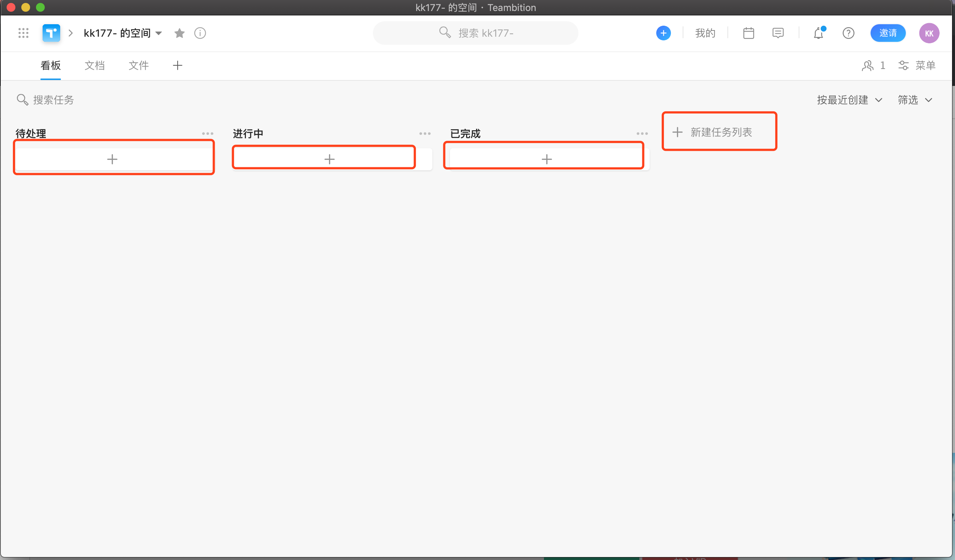Open the 筛选 filter dropdown
Image resolution: width=955 pixels, height=560 pixels.
[x=914, y=100]
